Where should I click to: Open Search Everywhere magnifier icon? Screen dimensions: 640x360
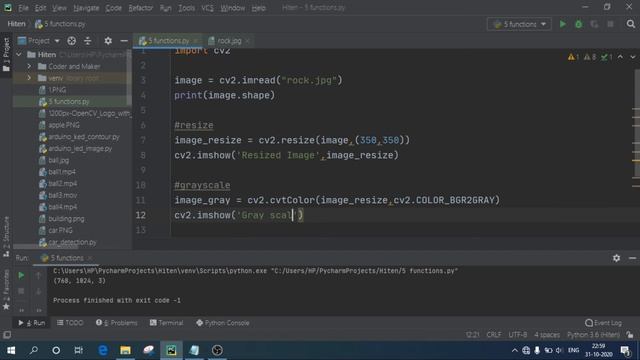pyautogui.click(x=631, y=24)
